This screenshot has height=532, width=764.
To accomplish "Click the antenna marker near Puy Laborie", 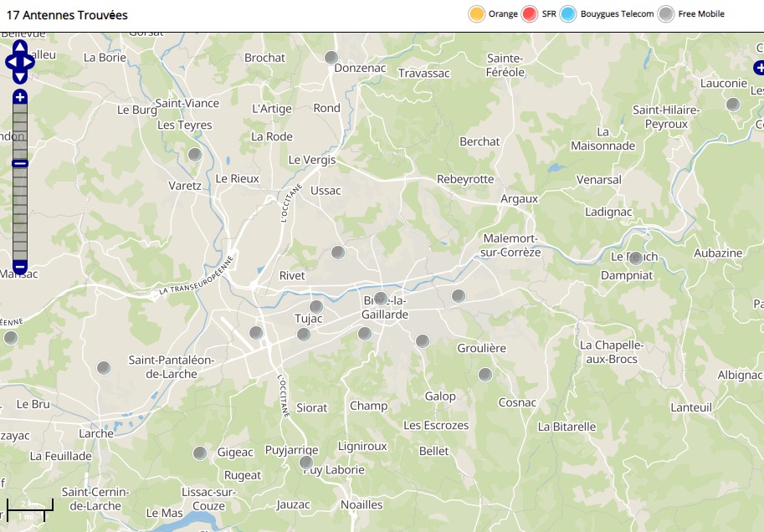I will (x=306, y=462).
